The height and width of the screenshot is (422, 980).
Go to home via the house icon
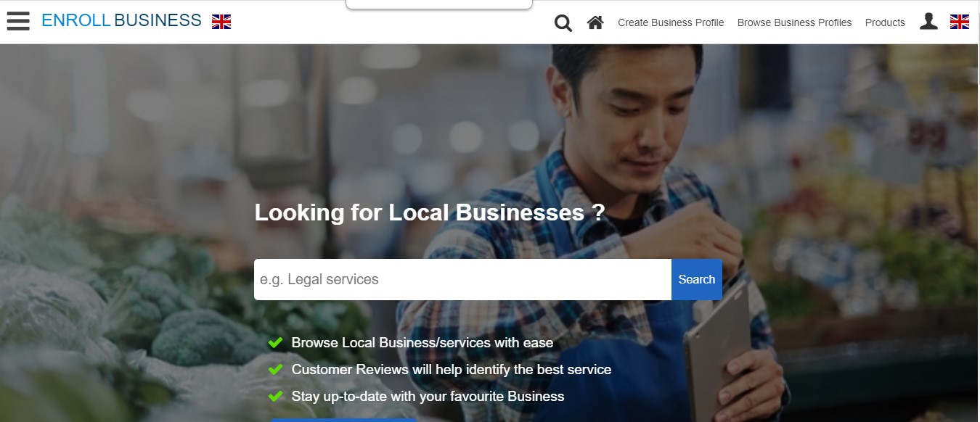pos(595,22)
